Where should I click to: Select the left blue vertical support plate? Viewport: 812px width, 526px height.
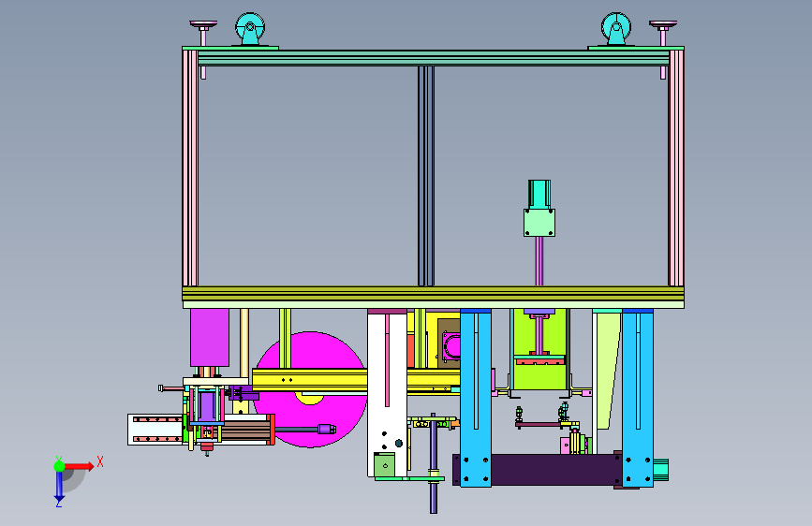(476, 398)
